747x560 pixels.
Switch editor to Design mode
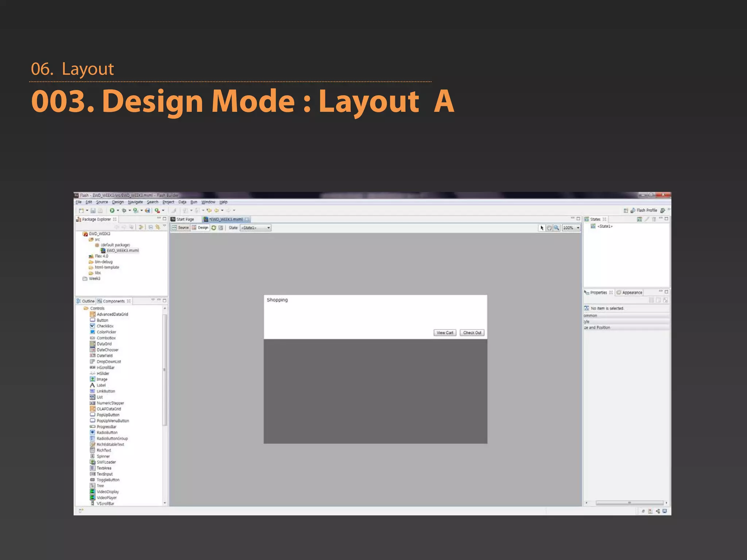[200, 227]
